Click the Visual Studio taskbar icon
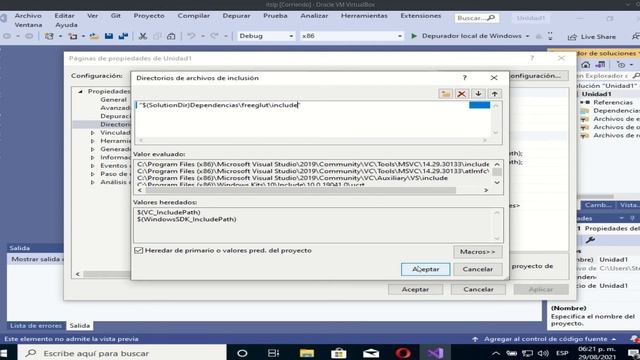 [x=435, y=353]
